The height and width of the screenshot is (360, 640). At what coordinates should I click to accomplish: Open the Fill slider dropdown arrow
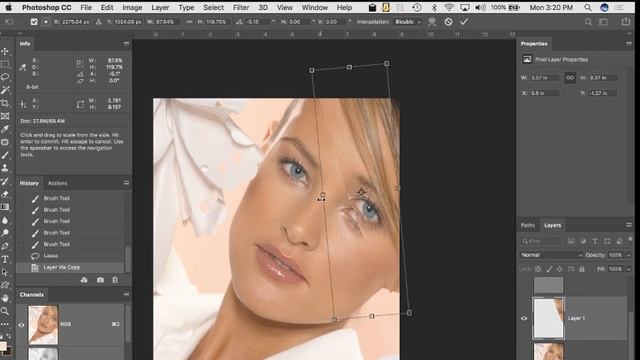pos(629,269)
